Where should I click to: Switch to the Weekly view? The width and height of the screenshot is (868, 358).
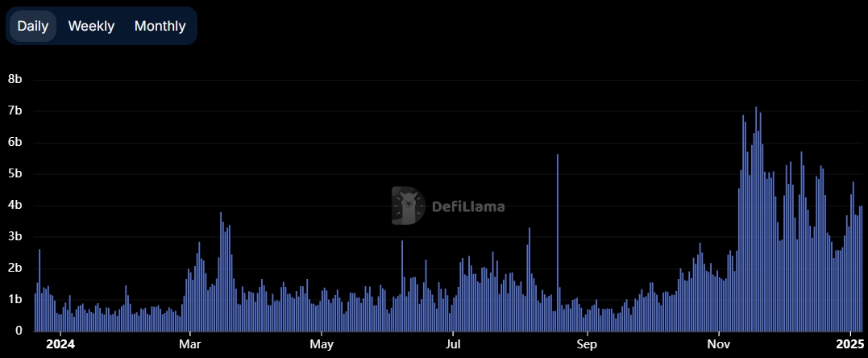pyautogui.click(x=91, y=26)
